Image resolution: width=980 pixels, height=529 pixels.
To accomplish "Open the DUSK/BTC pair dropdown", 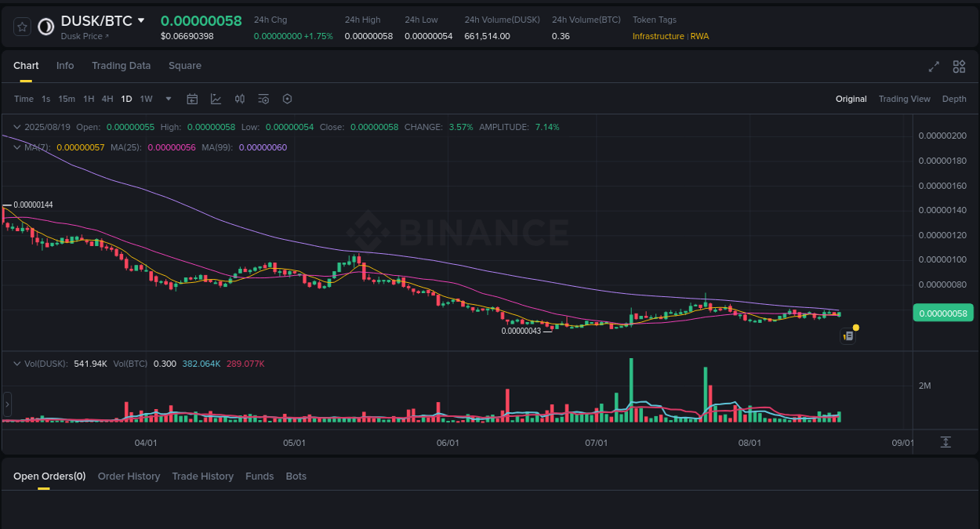I will tap(142, 21).
